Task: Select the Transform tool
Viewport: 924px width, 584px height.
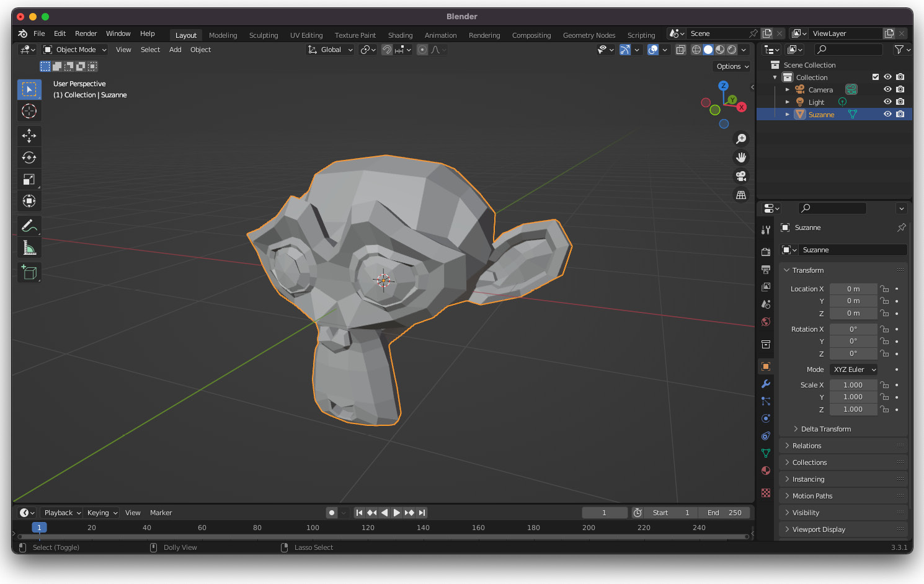Action: tap(29, 201)
